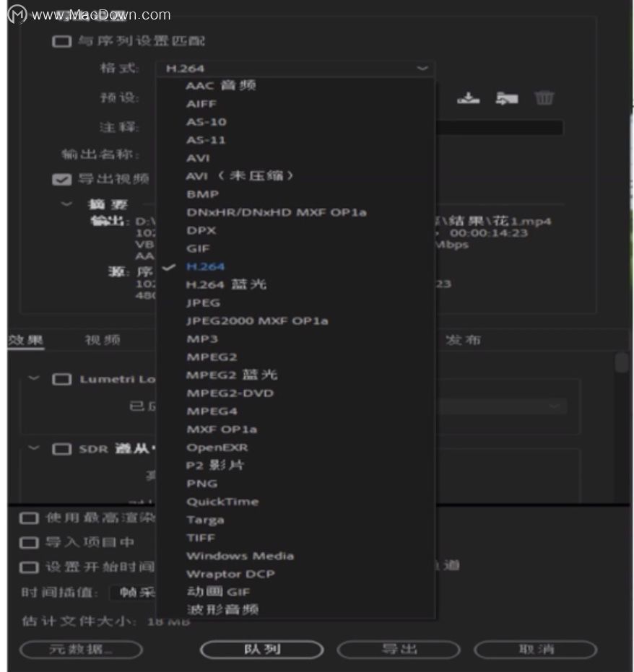Screen dimensions: 634x672
Task: Enable the Lumetri Look checkbox
Action: coord(61,379)
